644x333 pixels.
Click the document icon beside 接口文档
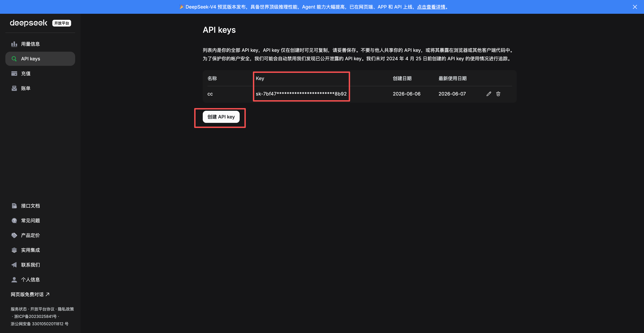click(x=14, y=206)
